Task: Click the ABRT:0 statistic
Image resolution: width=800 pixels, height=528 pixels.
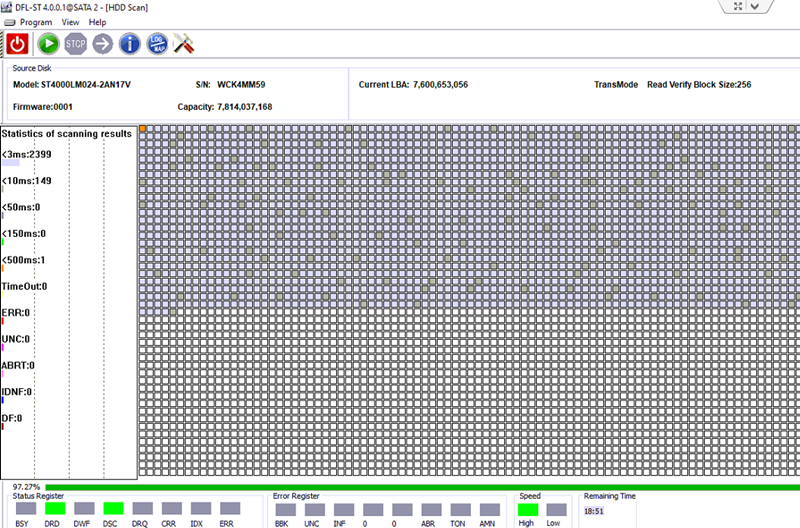Action: point(18,366)
